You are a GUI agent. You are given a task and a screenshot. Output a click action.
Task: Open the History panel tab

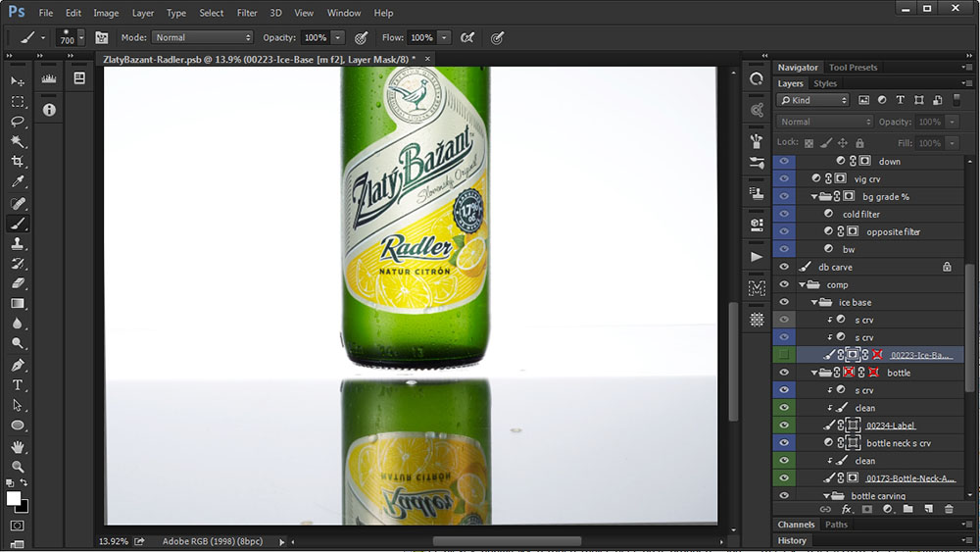tap(792, 541)
